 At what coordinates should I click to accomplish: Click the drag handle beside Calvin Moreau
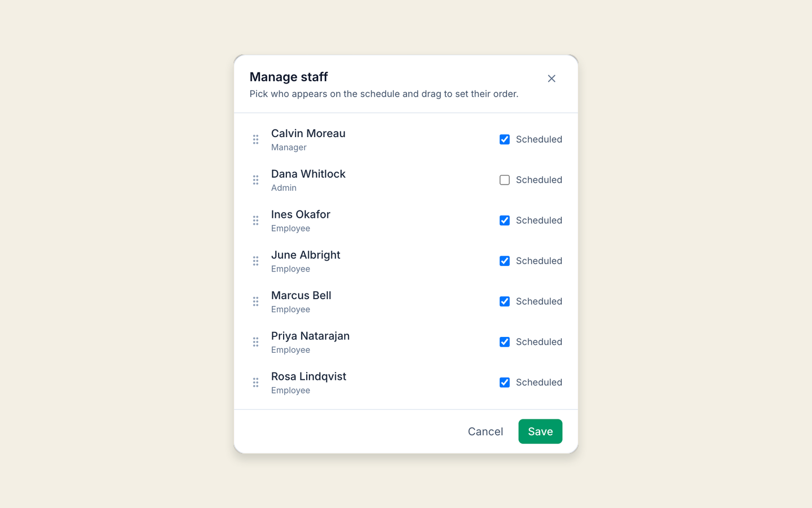click(255, 139)
